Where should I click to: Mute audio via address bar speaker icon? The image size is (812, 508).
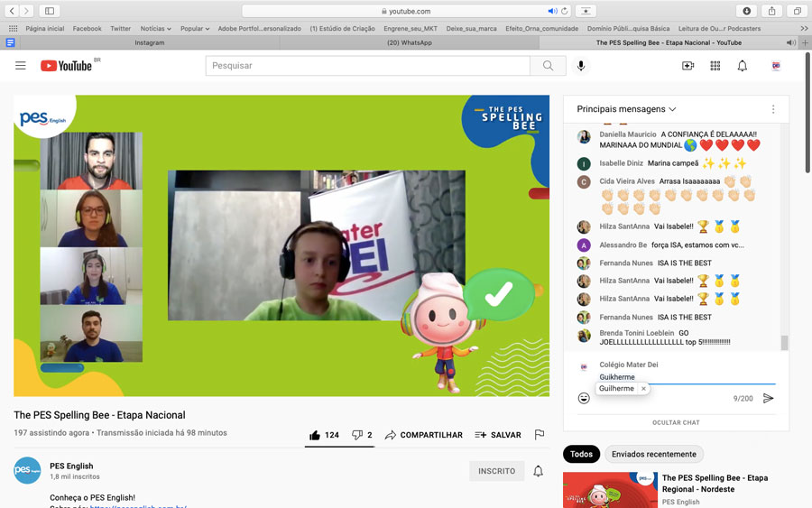tap(552, 11)
